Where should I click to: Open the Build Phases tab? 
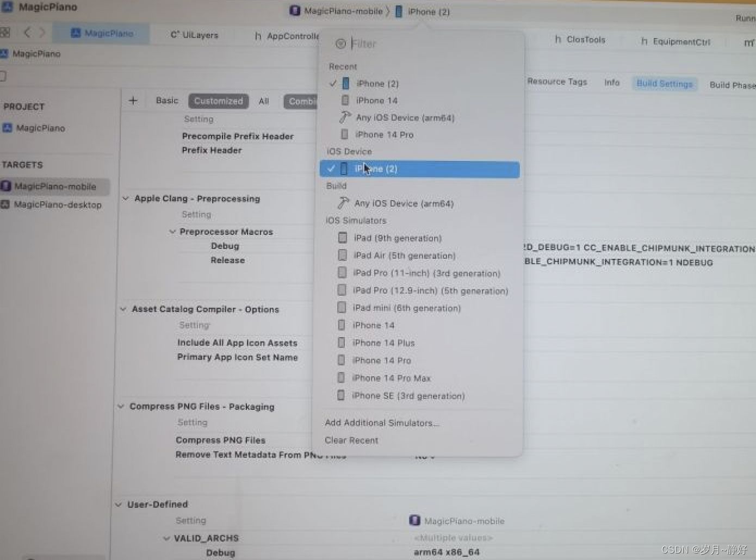(x=732, y=85)
